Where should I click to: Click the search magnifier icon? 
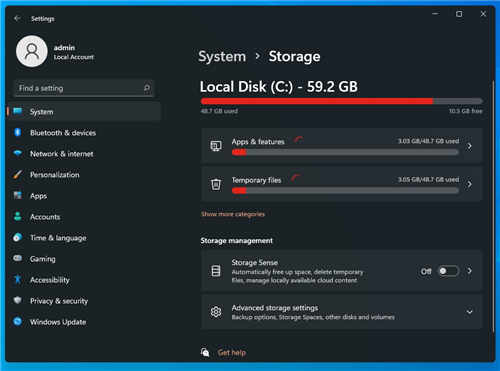click(x=147, y=88)
